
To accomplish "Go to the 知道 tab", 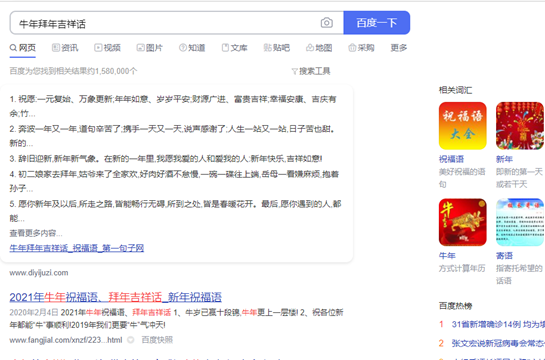I will [192, 48].
